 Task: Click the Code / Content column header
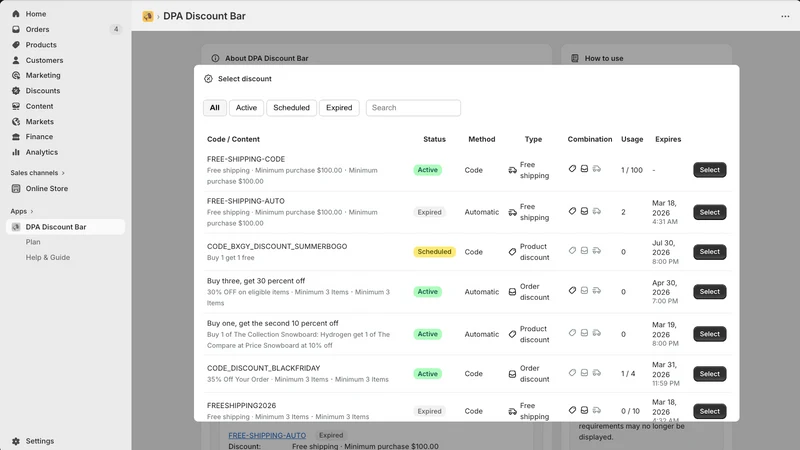(x=233, y=139)
